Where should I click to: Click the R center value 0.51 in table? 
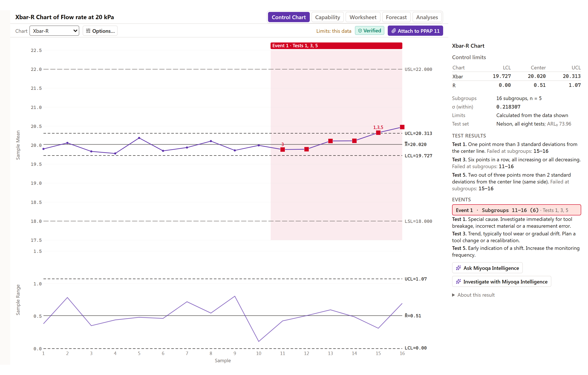click(x=539, y=85)
